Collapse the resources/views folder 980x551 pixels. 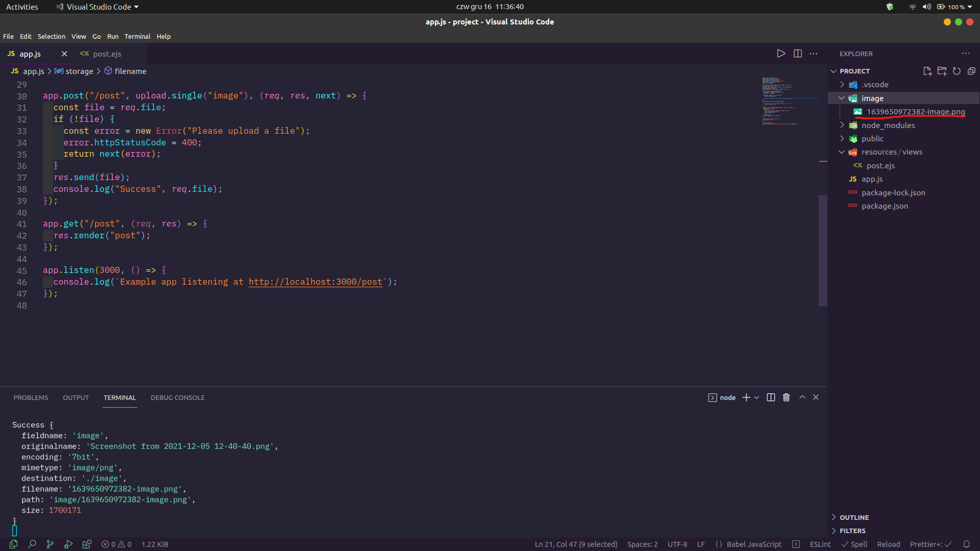(903, 152)
